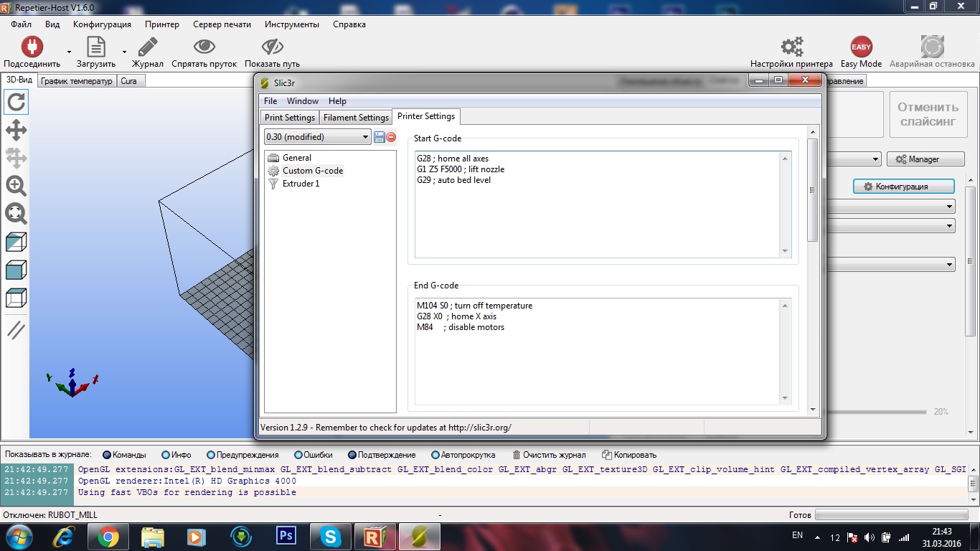Open the Конфигурация menu in menu bar
980x551 pixels.
click(102, 24)
